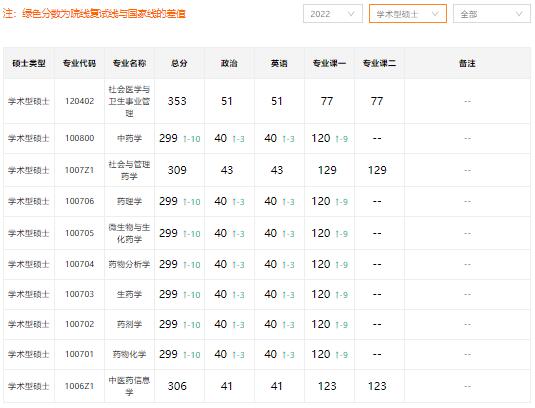Click the 政治 column header
Image resolution: width=535 pixels, height=408 pixels.
pyautogui.click(x=229, y=63)
